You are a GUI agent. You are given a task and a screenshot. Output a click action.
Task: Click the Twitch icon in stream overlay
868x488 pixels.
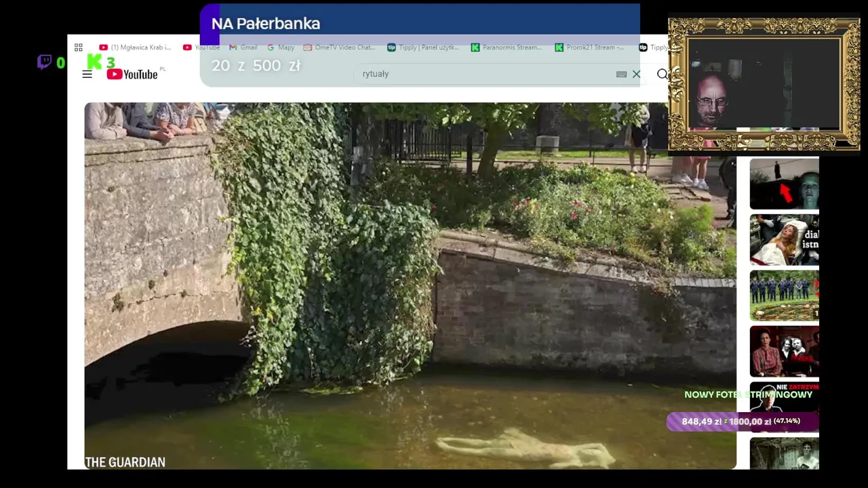coord(44,62)
